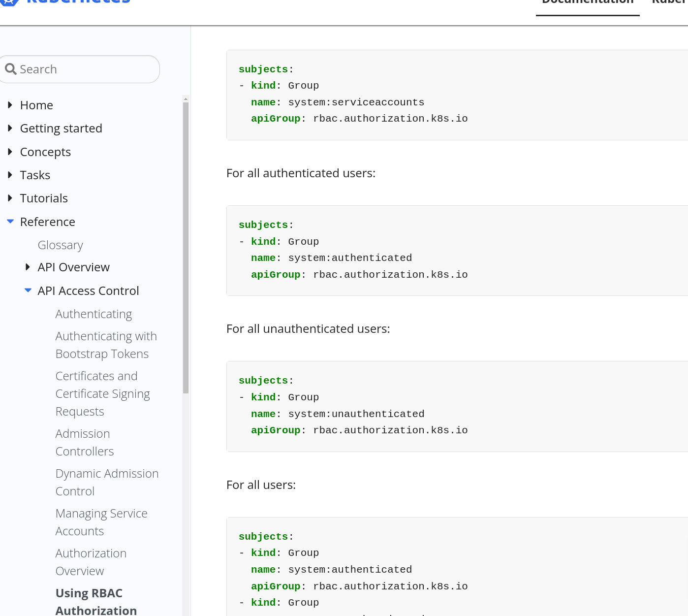This screenshot has height=616, width=688.
Task: Expand the Tutorials section
Action: 10,197
